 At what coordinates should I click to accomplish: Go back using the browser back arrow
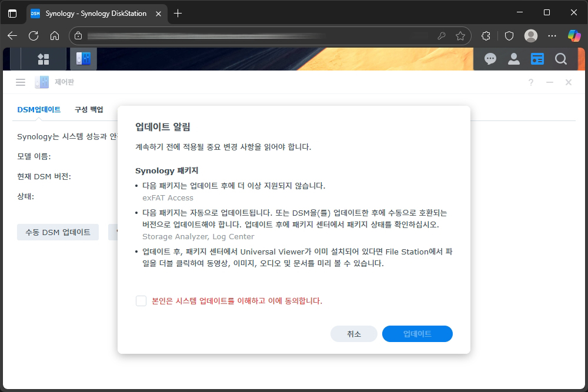pyautogui.click(x=12, y=36)
